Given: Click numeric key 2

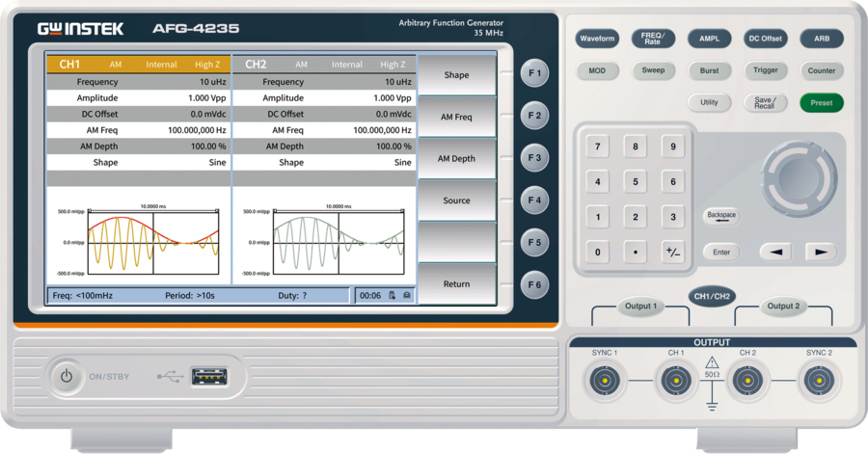Looking at the screenshot, I should [x=635, y=217].
